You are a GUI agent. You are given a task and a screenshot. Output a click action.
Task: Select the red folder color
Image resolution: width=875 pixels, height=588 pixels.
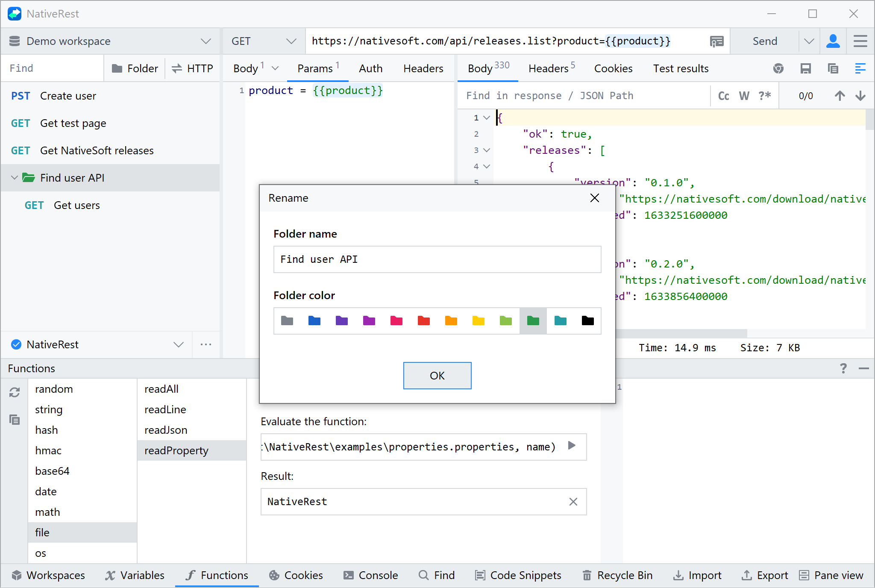[x=423, y=321]
